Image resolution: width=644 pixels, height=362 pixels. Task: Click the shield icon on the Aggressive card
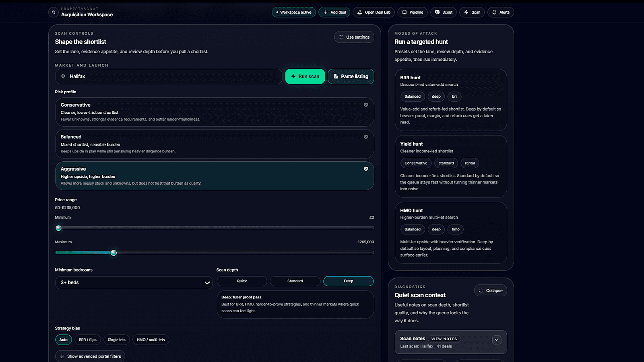point(366,169)
